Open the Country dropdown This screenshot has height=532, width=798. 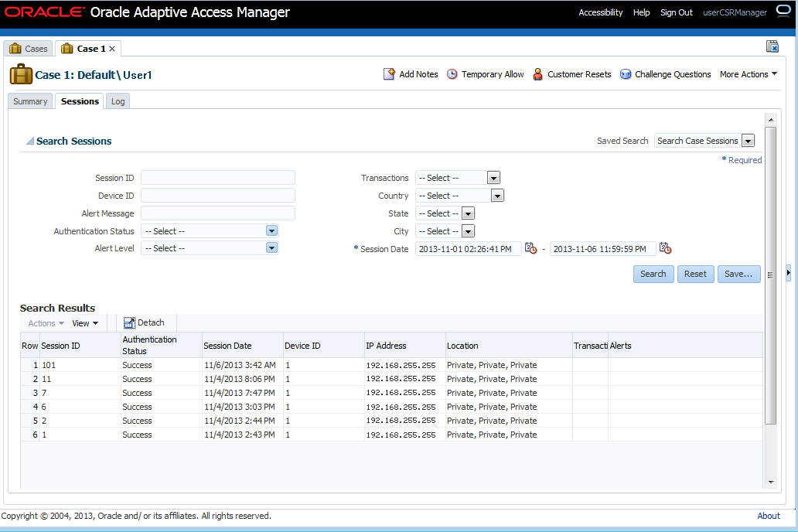pyautogui.click(x=497, y=196)
